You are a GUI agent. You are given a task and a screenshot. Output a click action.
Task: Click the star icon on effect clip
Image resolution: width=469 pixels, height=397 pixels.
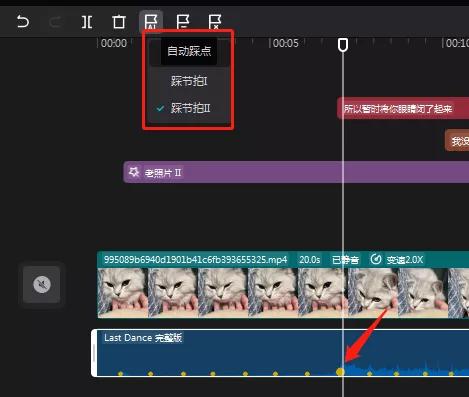pos(134,172)
